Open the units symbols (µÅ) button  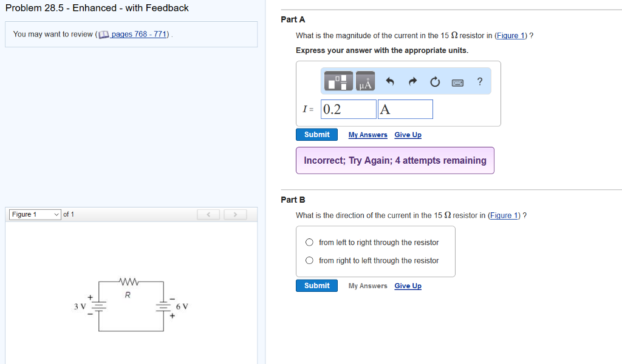coord(366,81)
